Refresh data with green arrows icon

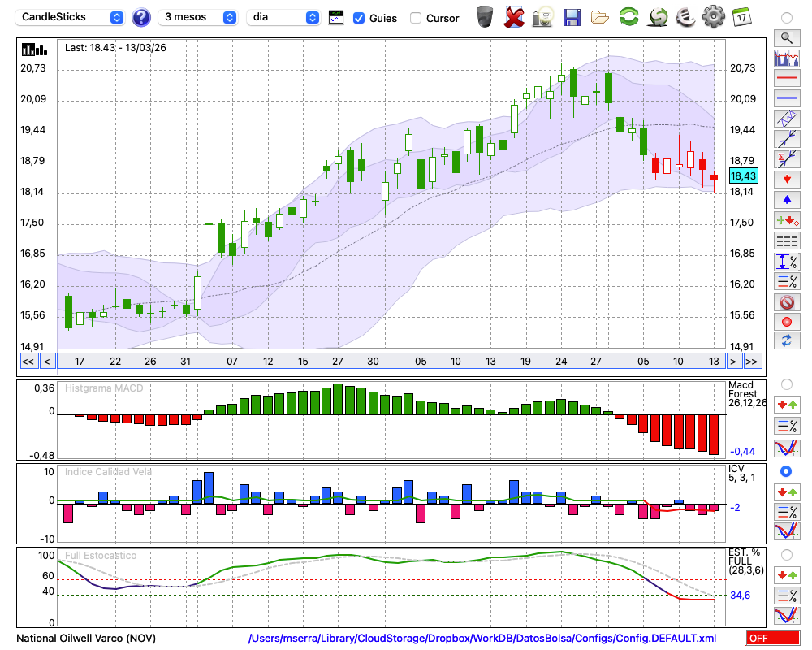pos(629,16)
